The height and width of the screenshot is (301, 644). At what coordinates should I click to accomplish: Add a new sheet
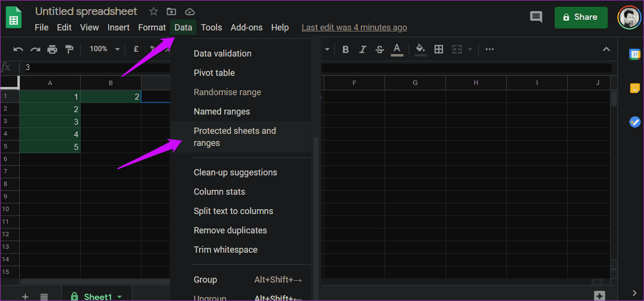(x=25, y=296)
